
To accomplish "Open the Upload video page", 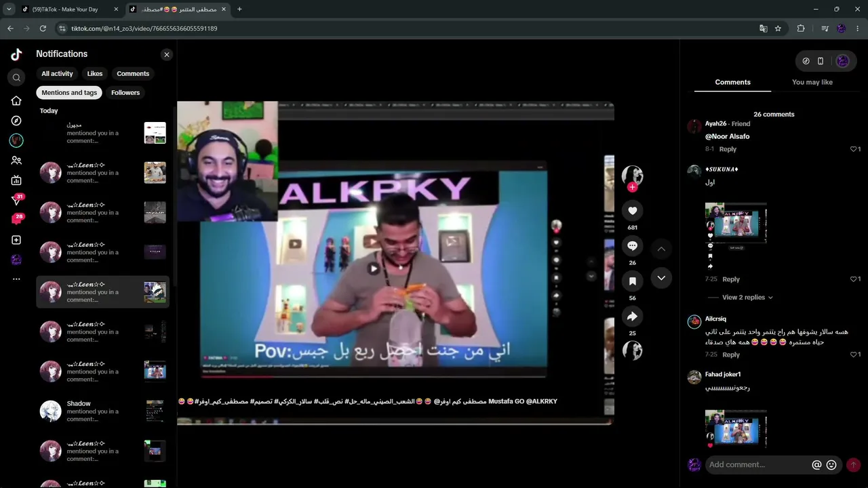I will click(x=16, y=240).
